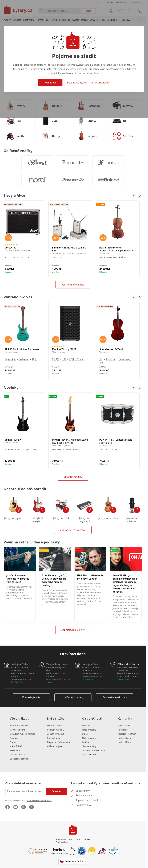Click Všechny slevy a akce button

(x=73, y=284)
